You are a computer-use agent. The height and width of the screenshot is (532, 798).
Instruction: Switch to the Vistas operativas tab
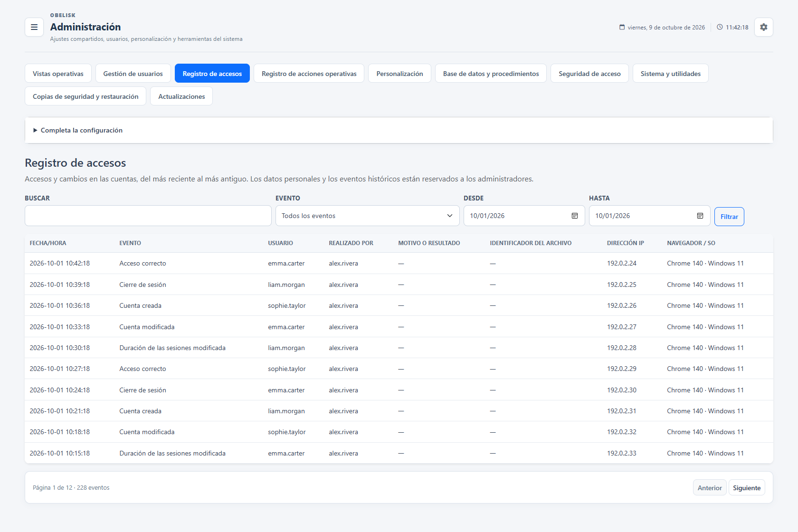coord(58,74)
